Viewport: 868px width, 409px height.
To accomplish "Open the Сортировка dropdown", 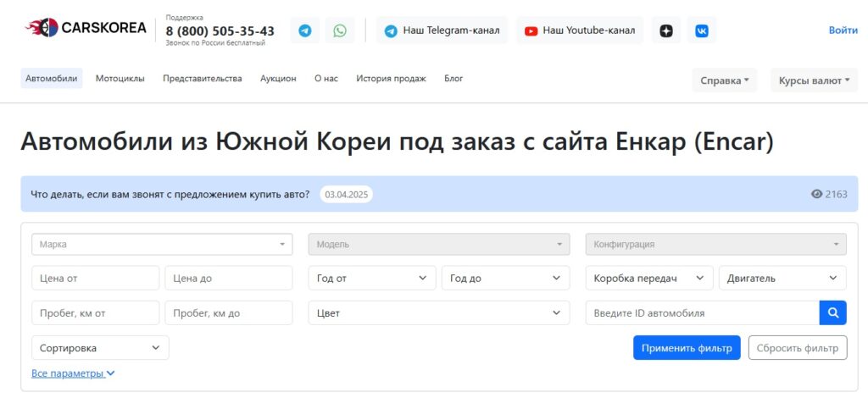I will pos(100,348).
